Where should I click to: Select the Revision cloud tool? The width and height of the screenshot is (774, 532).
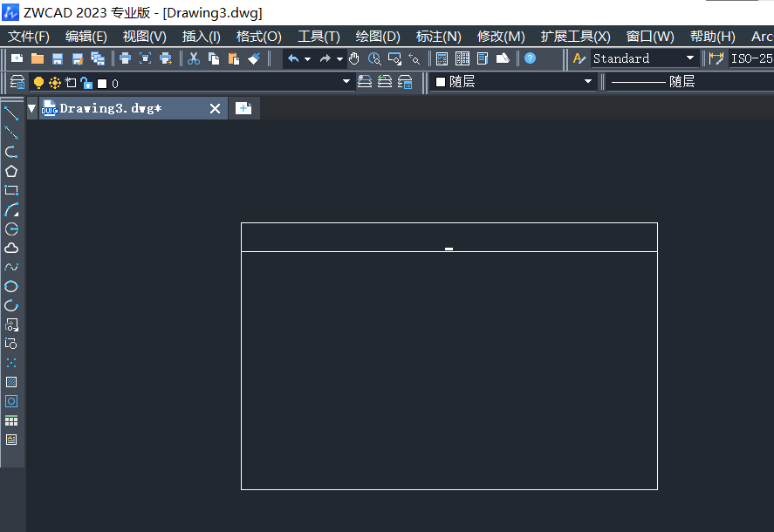tap(11, 248)
